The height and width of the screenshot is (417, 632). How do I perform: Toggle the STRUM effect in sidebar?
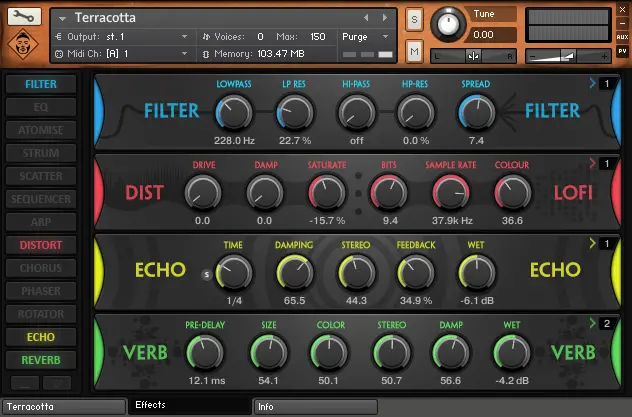41,153
